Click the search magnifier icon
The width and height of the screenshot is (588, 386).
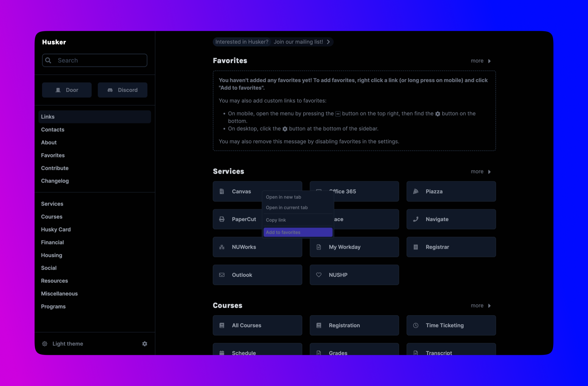point(49,60)
